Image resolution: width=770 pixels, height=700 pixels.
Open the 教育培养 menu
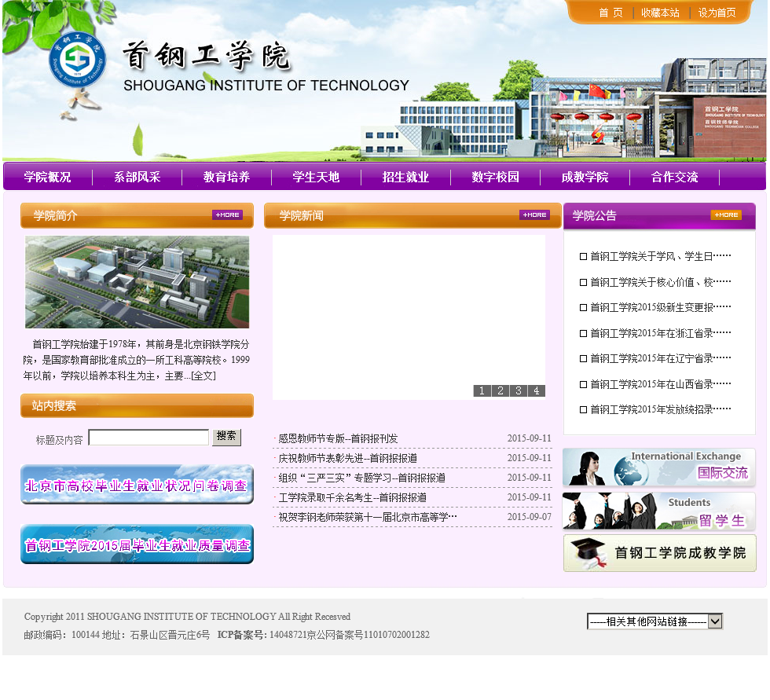[x=226, y=177]
